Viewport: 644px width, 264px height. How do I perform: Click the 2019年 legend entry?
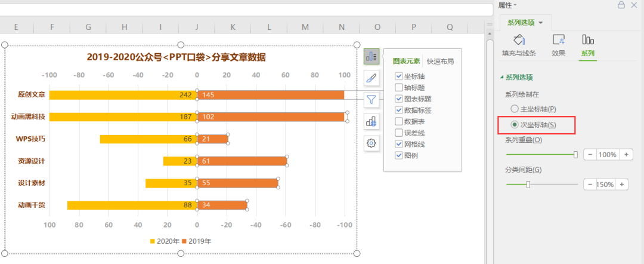(196, 241)
